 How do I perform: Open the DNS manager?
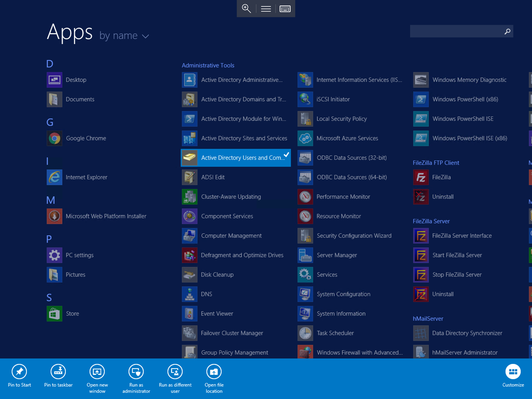tap(236, 294)
